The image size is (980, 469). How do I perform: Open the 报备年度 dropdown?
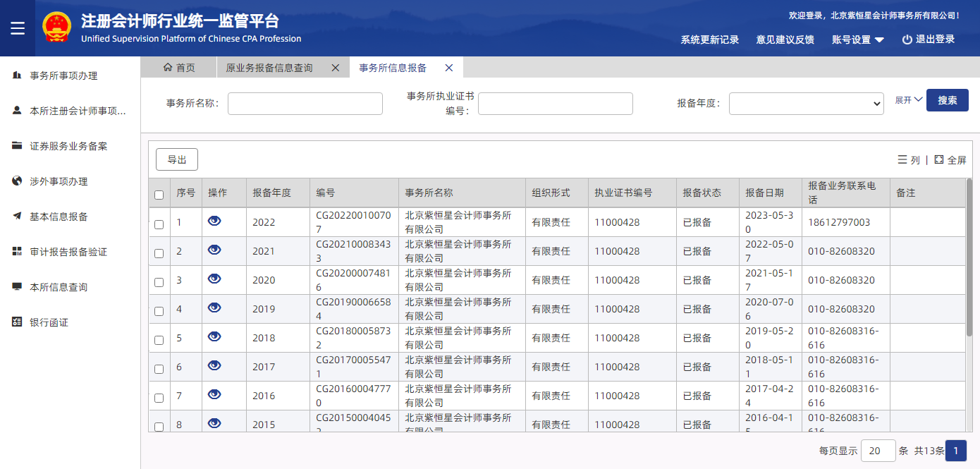point(806,104)
